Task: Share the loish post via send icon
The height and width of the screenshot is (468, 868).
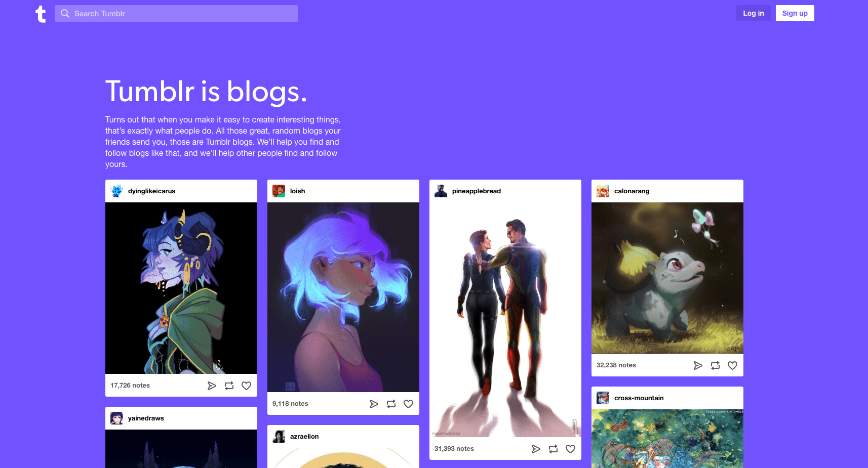Action: pyautogui.click(x=374, y=404)
